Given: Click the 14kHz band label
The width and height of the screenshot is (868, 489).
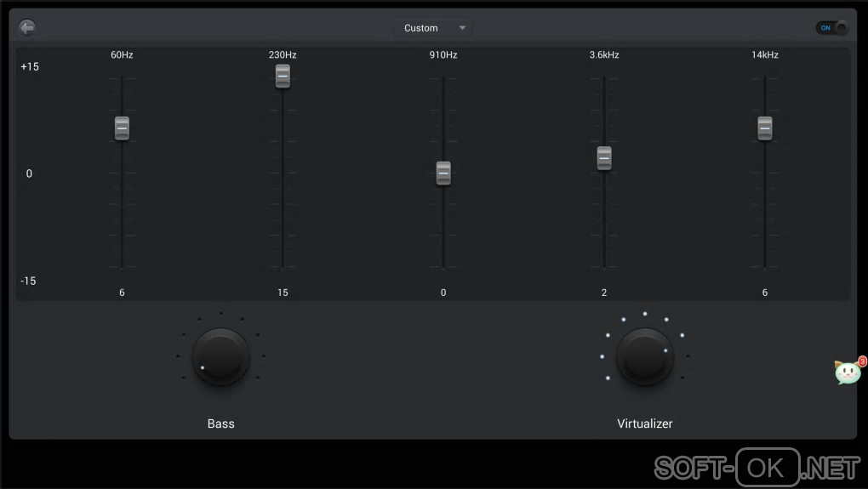Looking at the screenshot, I should click(765, 54).
